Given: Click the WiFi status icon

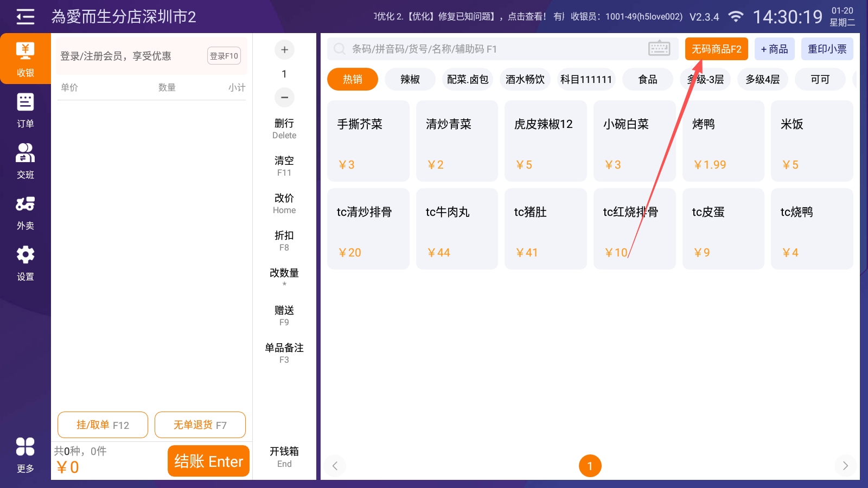Looking at the screenshot, I should point(736,17).
